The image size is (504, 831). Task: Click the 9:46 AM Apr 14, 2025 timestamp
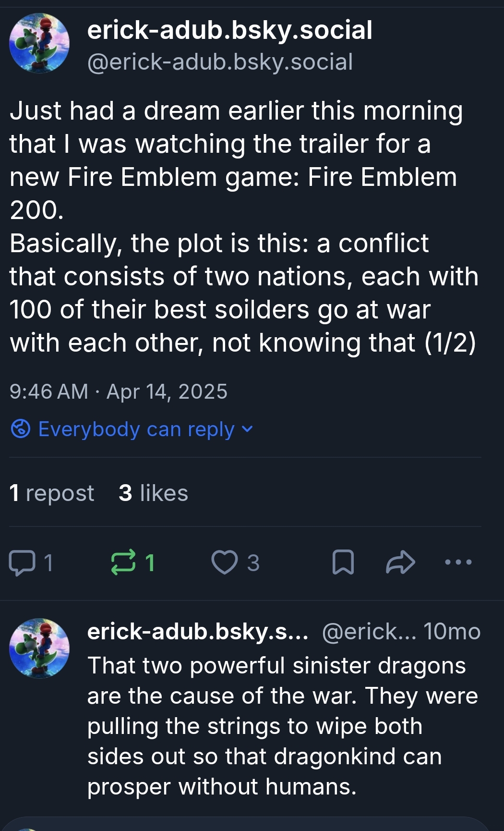coord(118,391)
